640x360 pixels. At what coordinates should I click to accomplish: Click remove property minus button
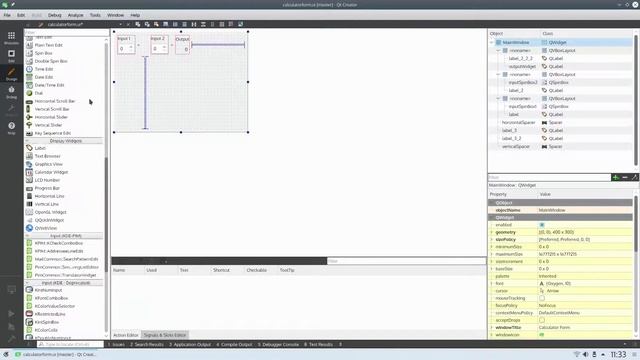click(x=625, y=177)
